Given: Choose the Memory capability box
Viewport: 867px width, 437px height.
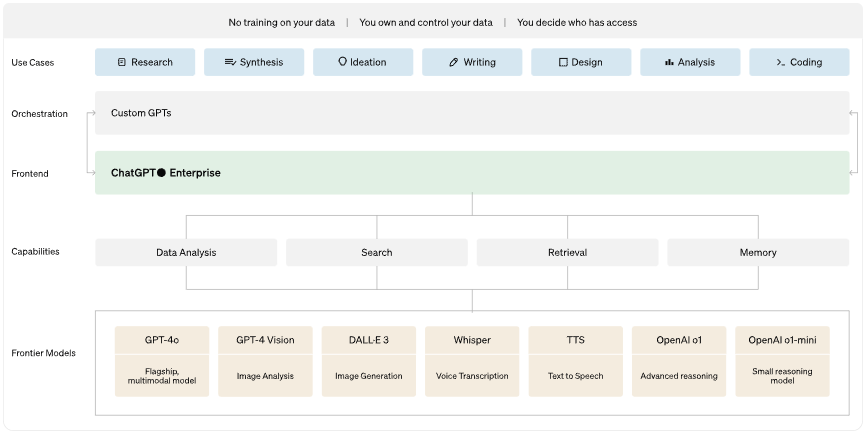Looking at the screenshot, I should coord(758,252).
